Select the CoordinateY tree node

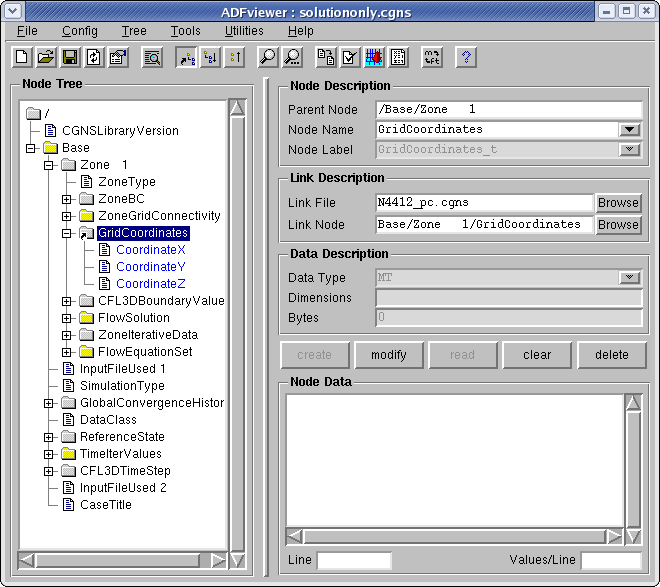151,267
